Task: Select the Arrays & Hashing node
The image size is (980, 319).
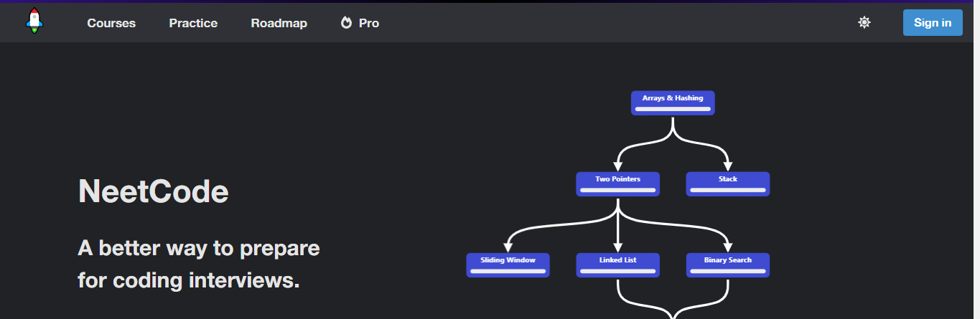Action: [673, 103]
